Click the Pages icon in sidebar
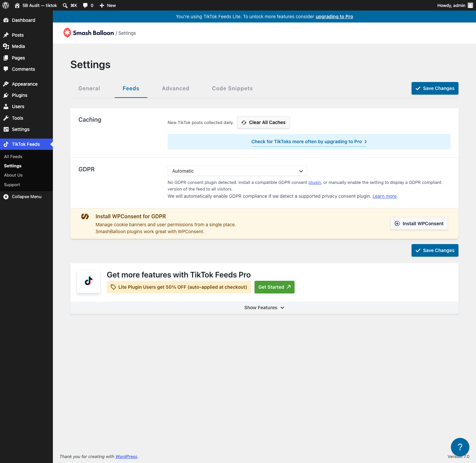This screenshot has height=463, width=476. pyautogui.click(x=6, y=58)
